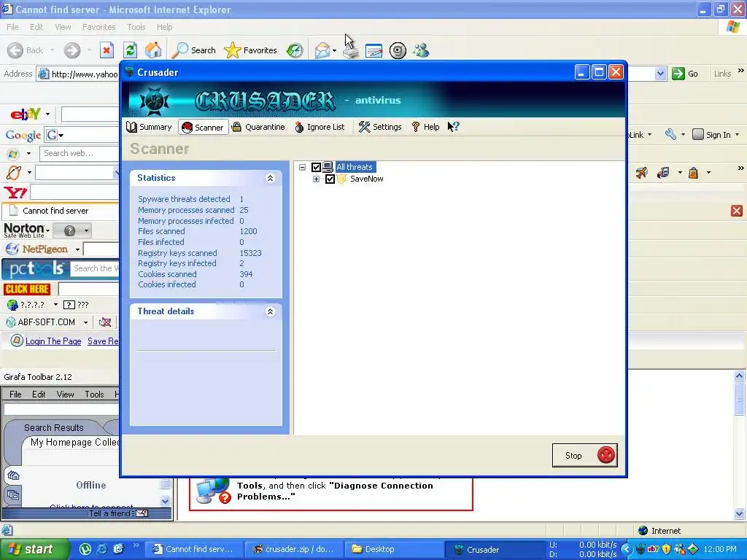Open the Google G search dropdown
This screenshot has width=747, height=560.
tap(54, 135)
